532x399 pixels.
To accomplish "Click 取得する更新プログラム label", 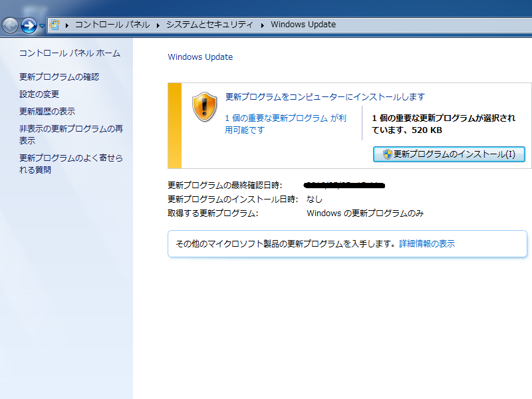I will 213,213.
